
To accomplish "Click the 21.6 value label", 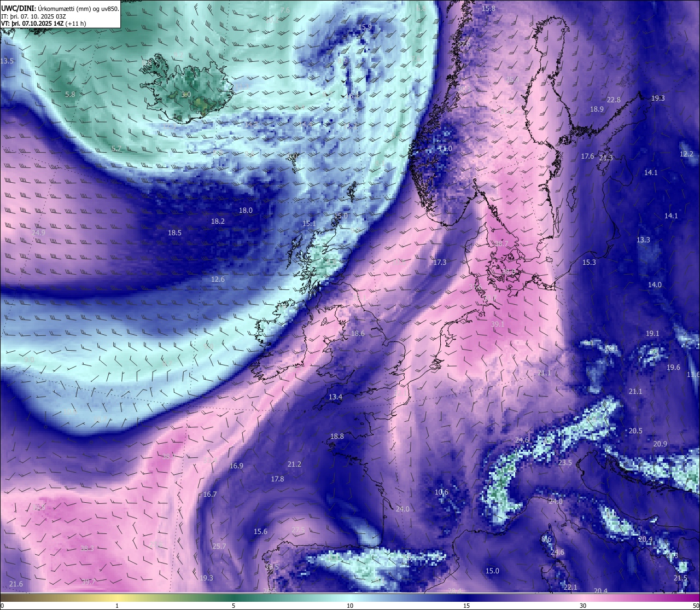I will click(16, 584).
